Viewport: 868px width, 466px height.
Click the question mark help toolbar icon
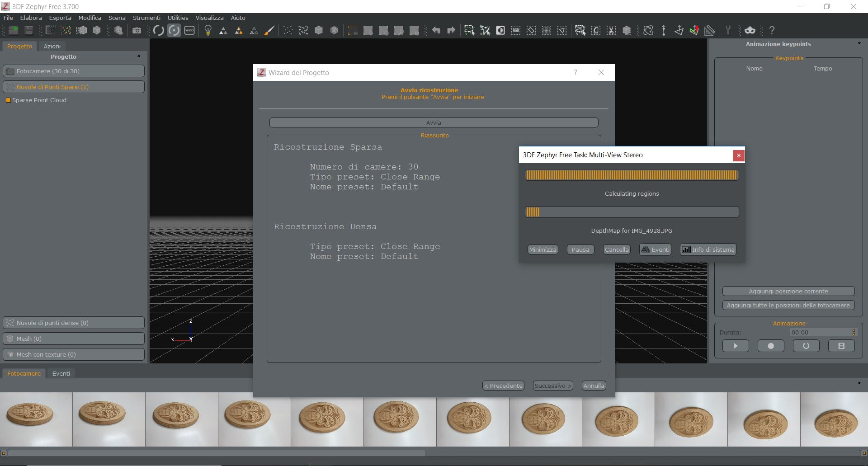click(772, 30)
